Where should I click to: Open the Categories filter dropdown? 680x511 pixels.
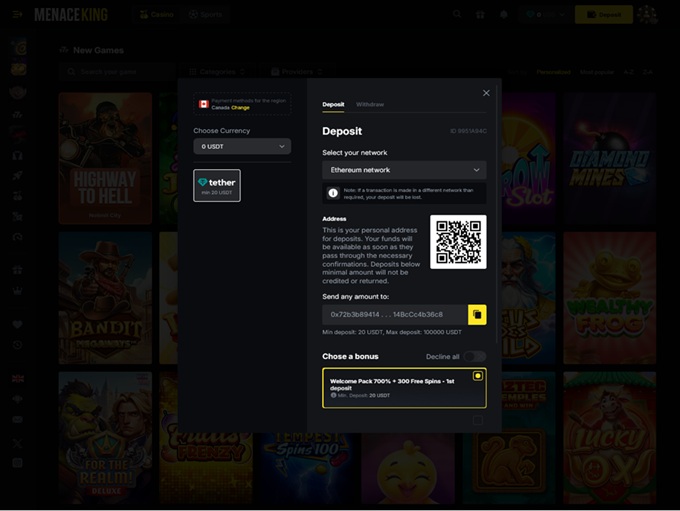(217, 72)
